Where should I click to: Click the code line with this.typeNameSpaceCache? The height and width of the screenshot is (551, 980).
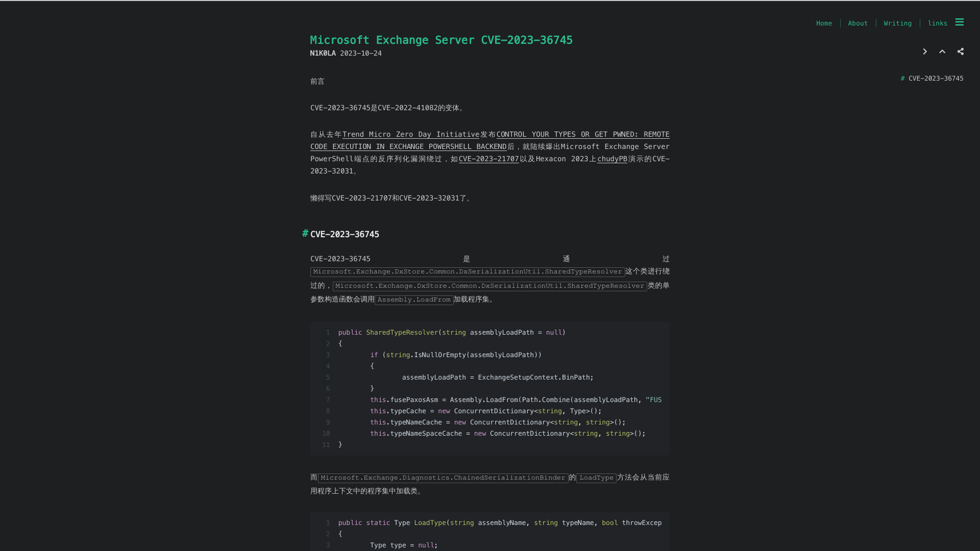coord(508,434)
